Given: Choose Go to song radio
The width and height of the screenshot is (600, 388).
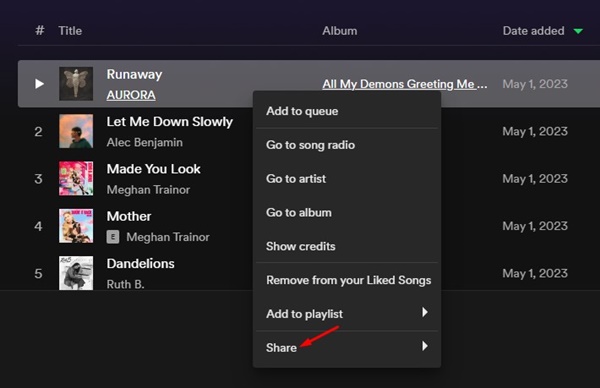Looking at the screenshot, I should tap(347, 145).
